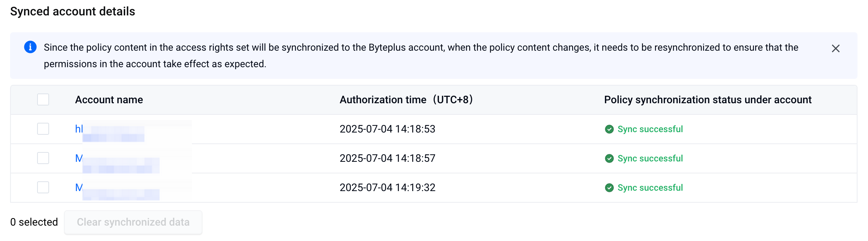Click green check icon for 14:18:57 row

pyautogui.click(x=609, y=158)
